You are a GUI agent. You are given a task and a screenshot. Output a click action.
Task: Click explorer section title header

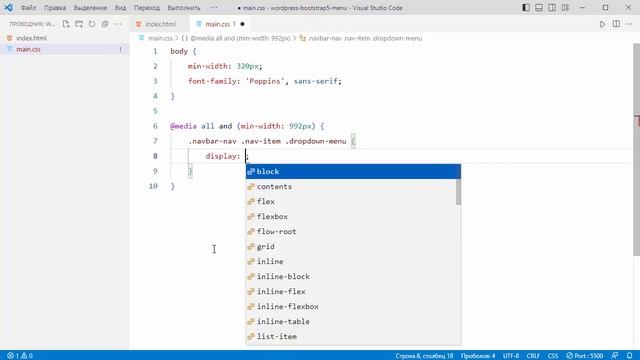click(x=32, y=24)
